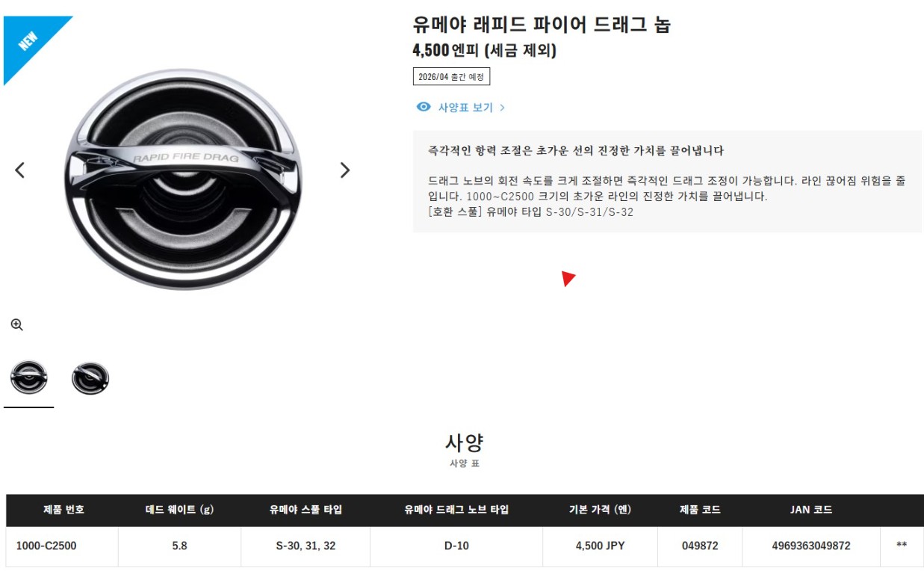Click the 2026/04 출간 예정 release tag

(x=451, y=77)
